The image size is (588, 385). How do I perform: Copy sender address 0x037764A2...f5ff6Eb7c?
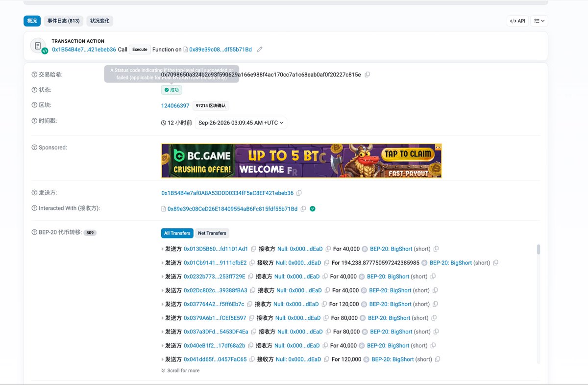click(x=249, y=304)
